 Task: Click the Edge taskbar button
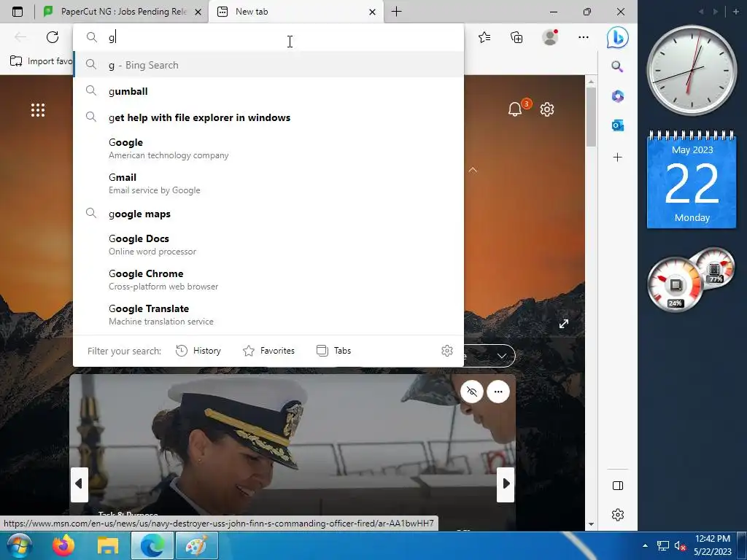point(152,545)
